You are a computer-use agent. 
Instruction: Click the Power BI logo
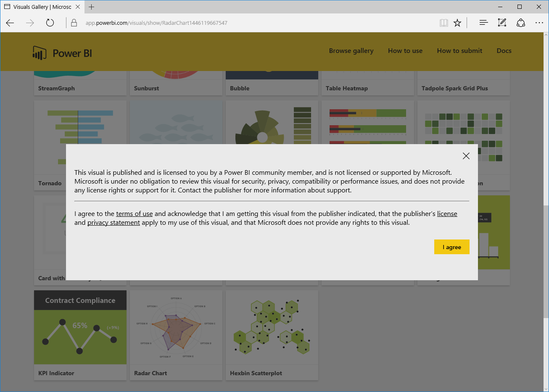(62, 53)
